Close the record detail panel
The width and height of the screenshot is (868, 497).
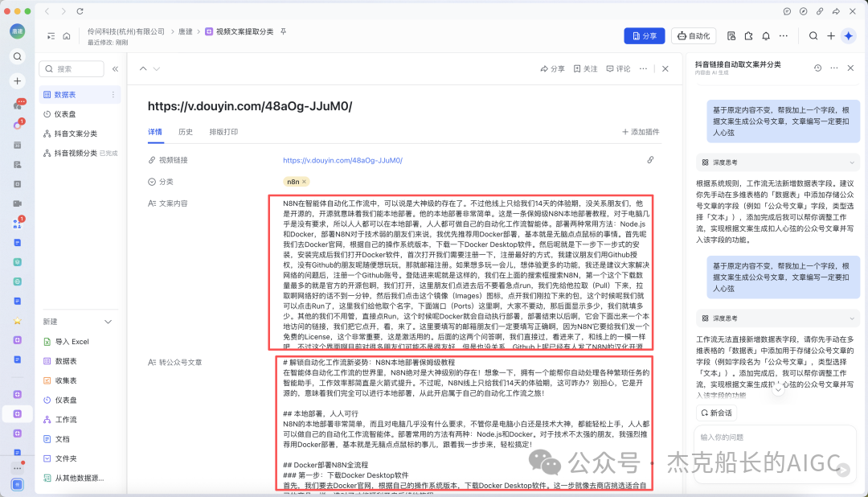(x=665, y=68)
